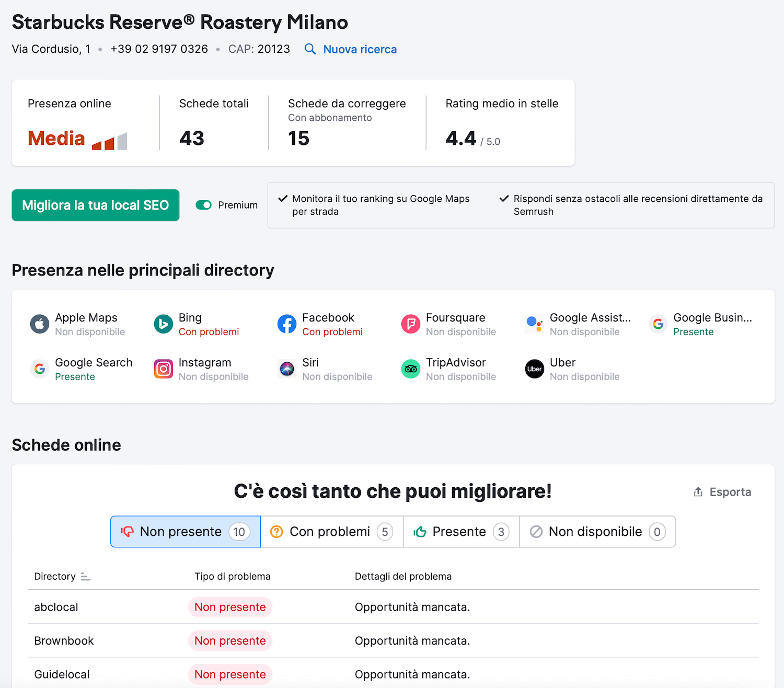784x688 pixels.
Task: Click the 4.4 star rating value
Action: [461, 139]
